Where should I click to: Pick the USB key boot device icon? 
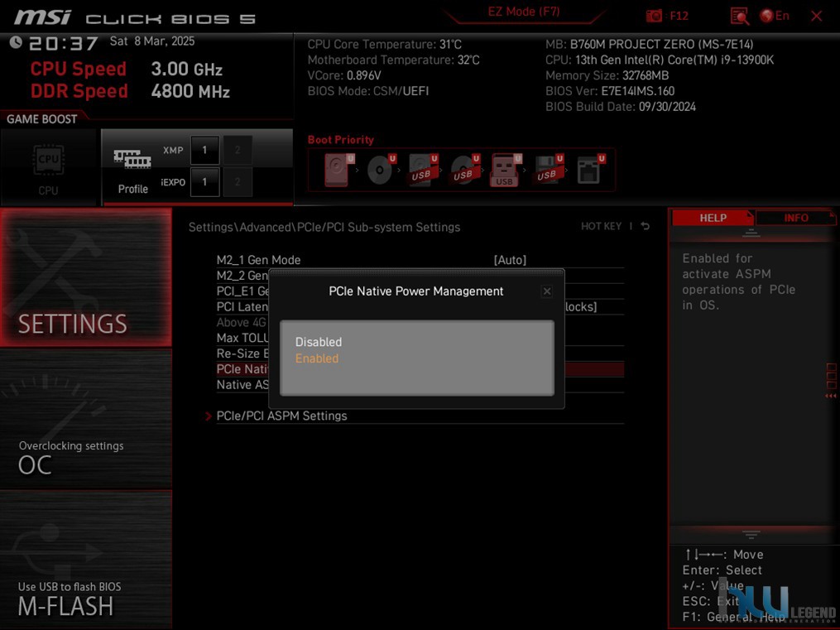[506, 170]
